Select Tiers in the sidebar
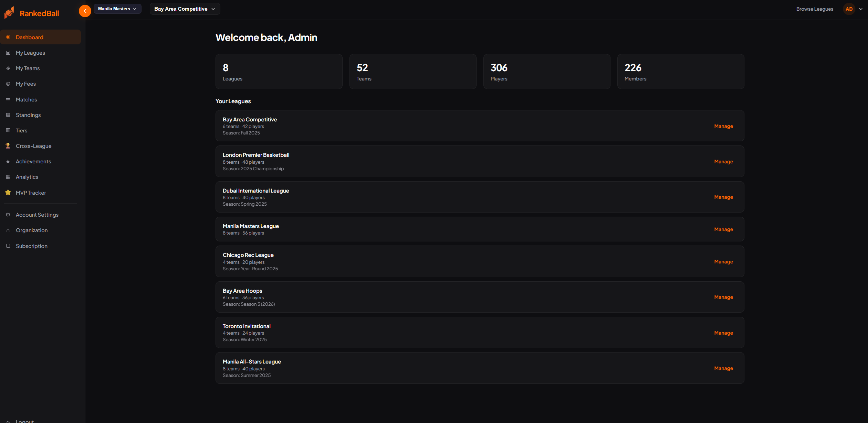The image size is (868, 423). pos(21,130)
